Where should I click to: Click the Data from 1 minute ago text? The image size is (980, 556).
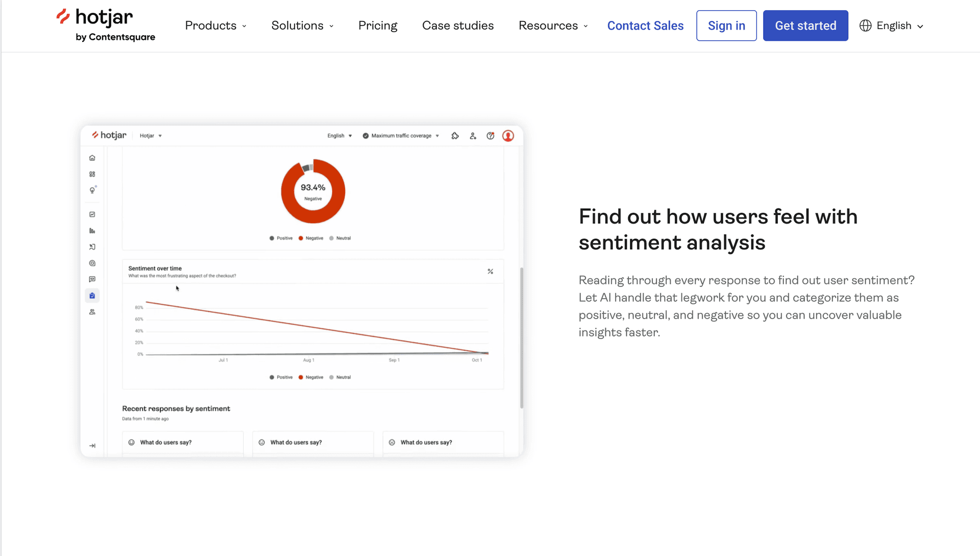pyautogui.click(x=145, y=419)
